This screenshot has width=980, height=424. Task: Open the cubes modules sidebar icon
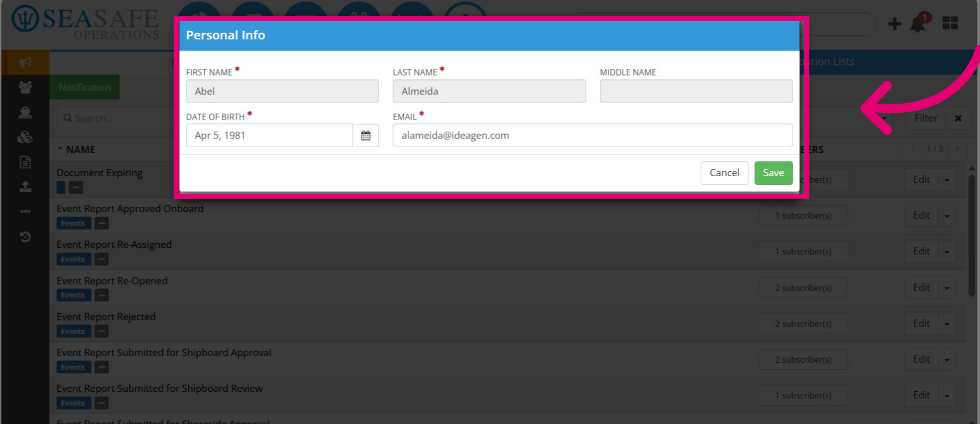[x=25, y=137]
